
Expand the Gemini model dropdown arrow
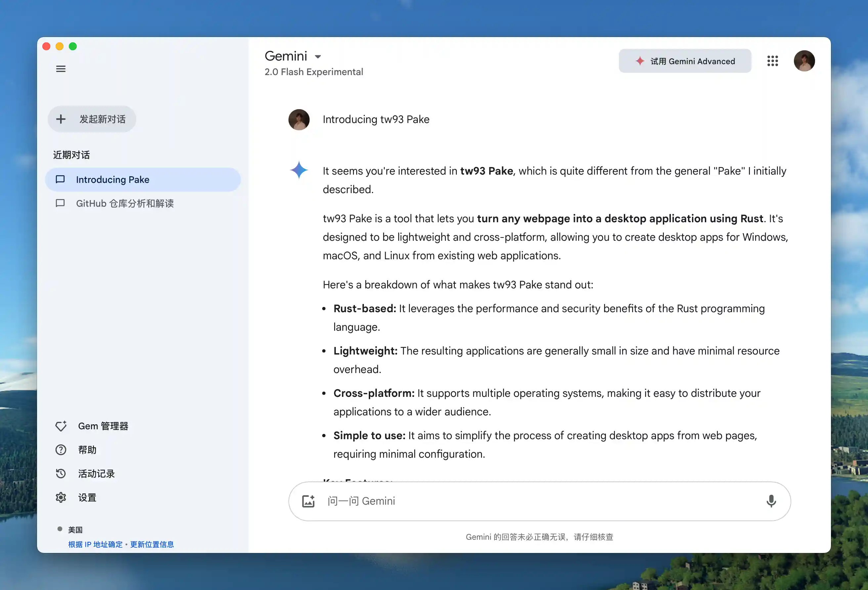(x=318, y=57)
